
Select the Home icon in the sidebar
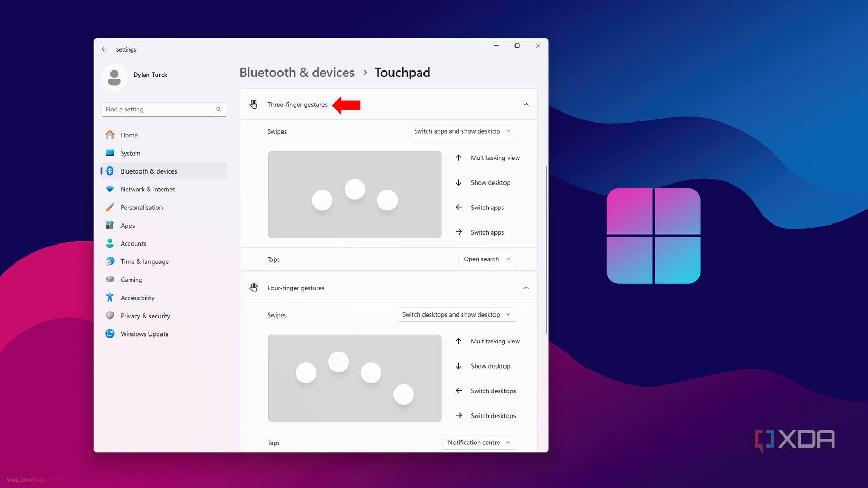click(110, 135)
